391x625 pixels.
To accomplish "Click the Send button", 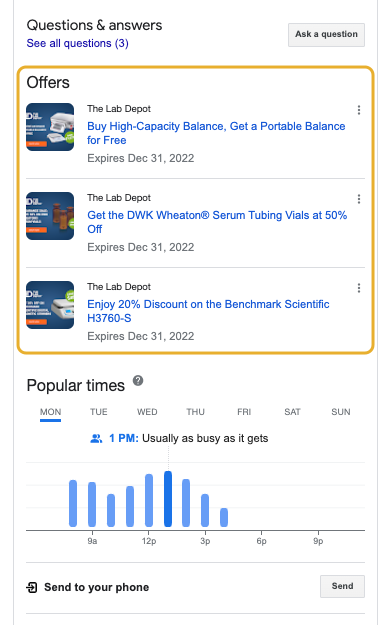I will (342, 586).
